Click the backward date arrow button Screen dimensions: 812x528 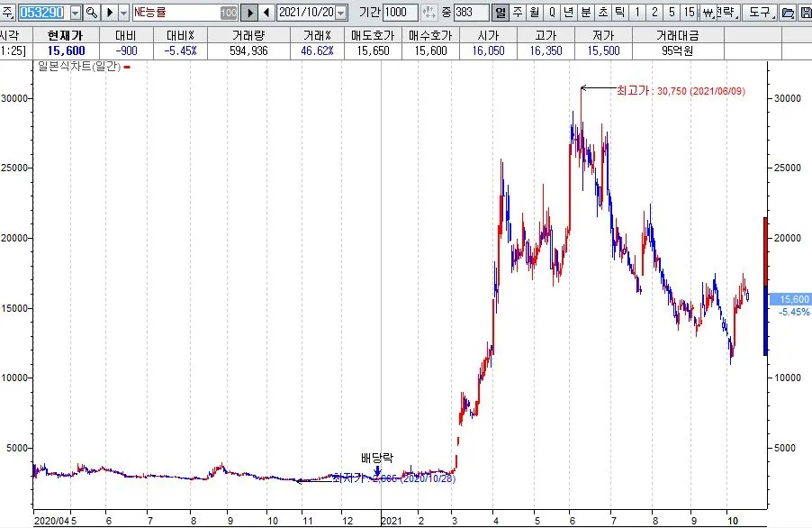[266, 13]
